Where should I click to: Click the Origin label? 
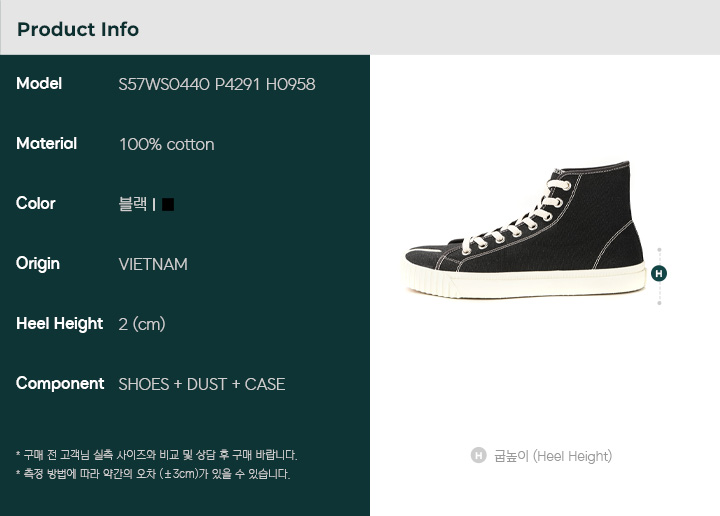[x=38, y=264]
